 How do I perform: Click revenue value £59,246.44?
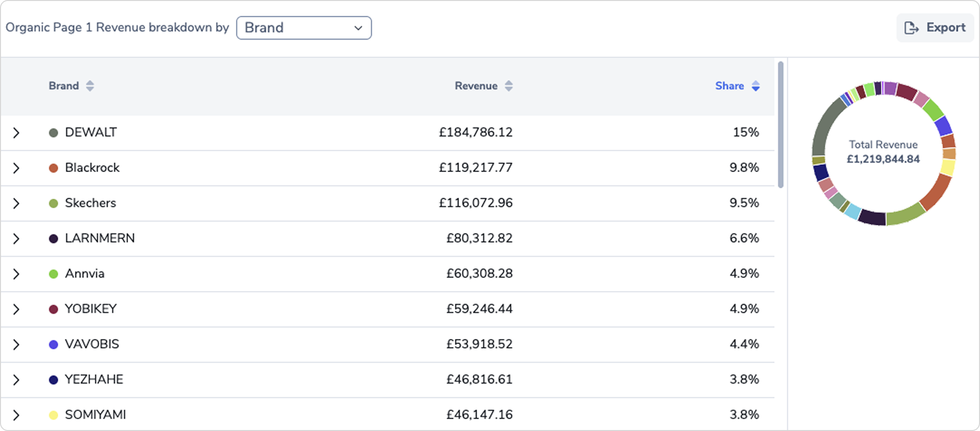click(480, 309)
